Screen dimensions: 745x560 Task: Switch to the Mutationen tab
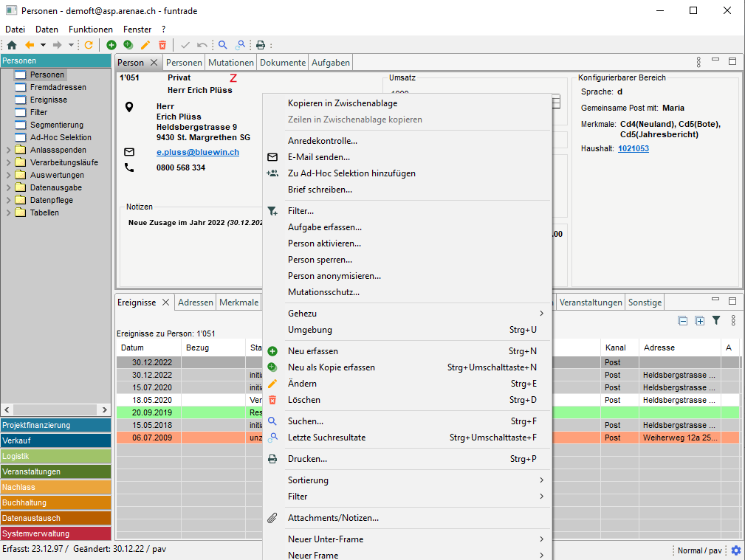pos(231,63)
